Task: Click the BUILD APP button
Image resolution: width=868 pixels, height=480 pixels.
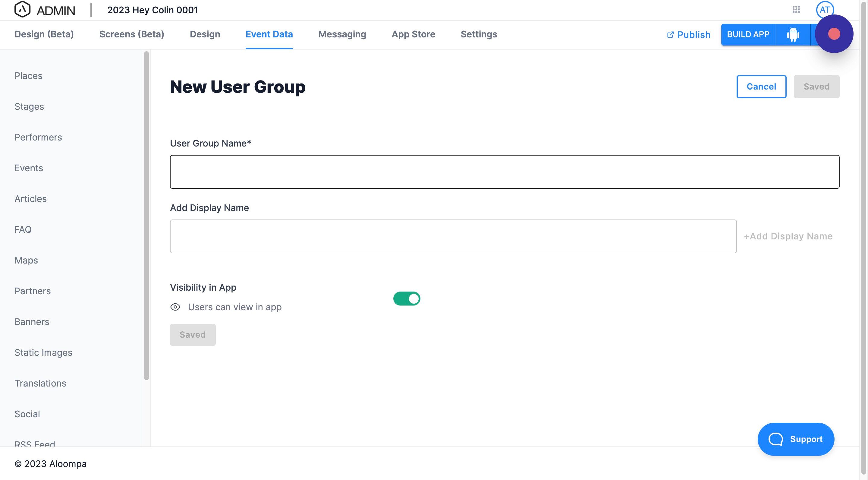Action: (x=748, y=34)
